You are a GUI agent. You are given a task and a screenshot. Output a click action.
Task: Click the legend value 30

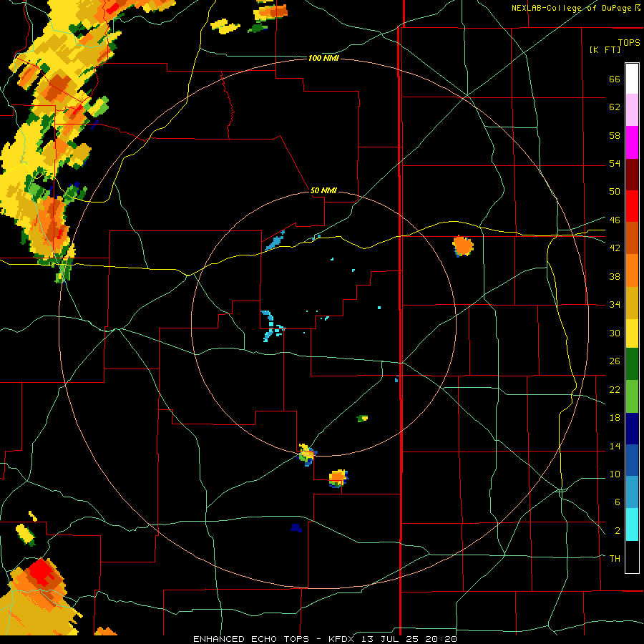coord(615,333)
